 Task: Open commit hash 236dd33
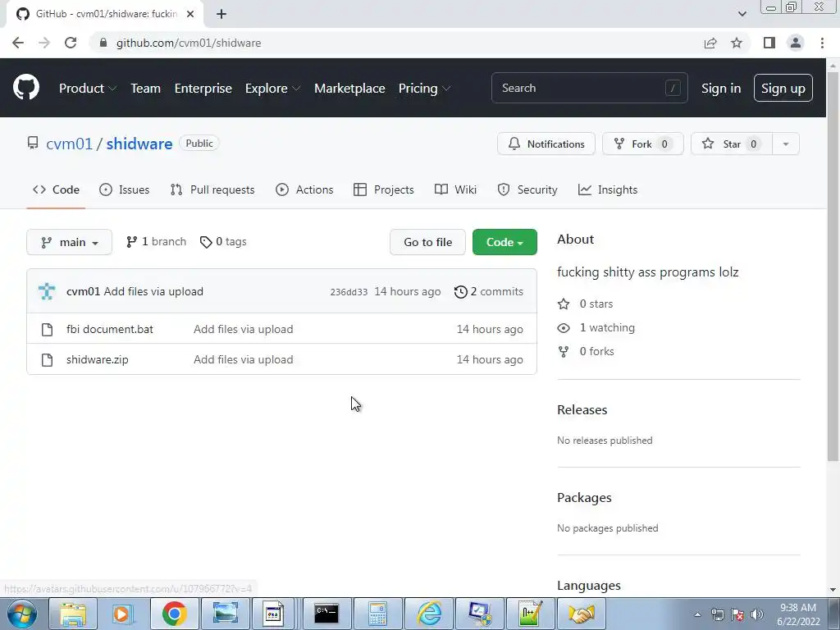pos(349,292)
